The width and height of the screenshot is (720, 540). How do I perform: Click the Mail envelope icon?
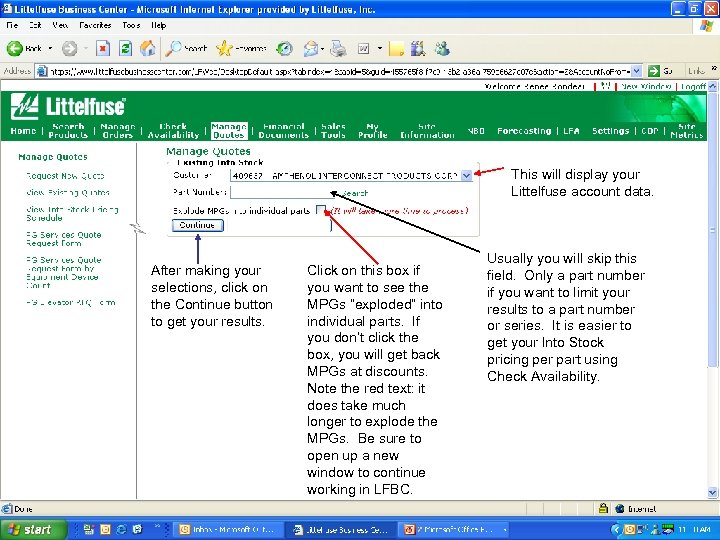point(311,48)
